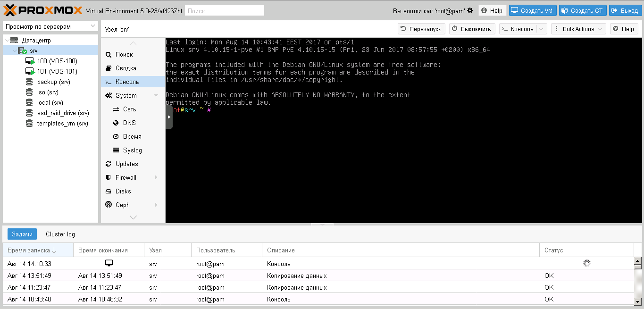Switch to the Cluster log tab
644x309 pixels.
point(60,234)
